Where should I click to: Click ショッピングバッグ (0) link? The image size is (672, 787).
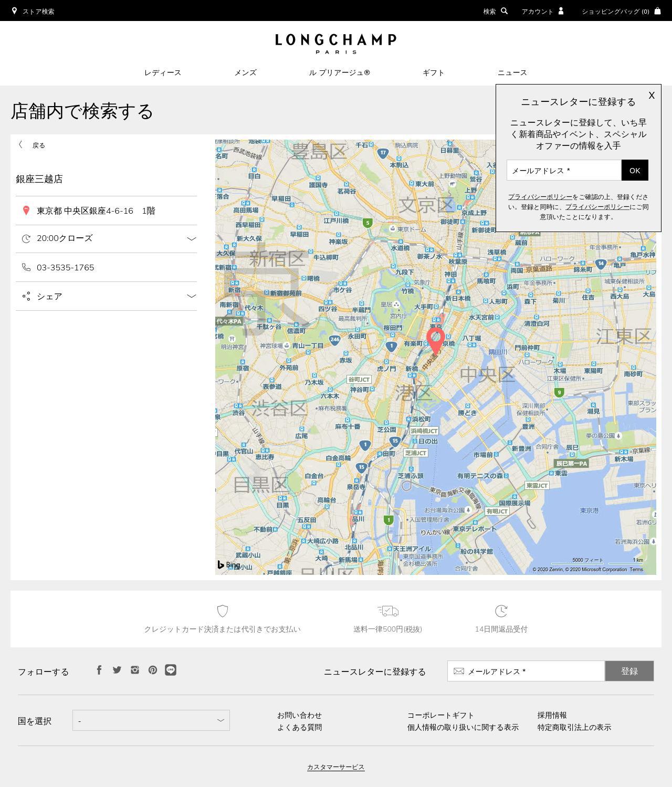point(615,11)
